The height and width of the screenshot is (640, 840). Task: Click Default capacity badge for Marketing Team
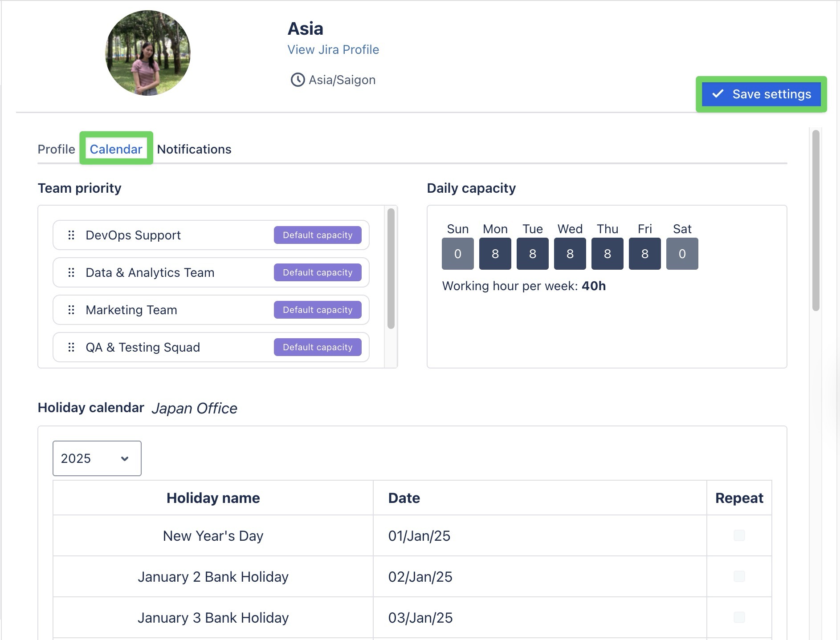(x=318, y=310)
